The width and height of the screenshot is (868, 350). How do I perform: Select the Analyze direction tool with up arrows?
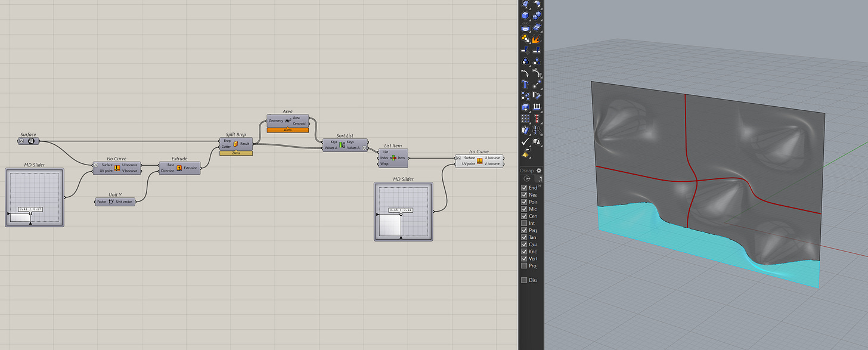(537, 106)
